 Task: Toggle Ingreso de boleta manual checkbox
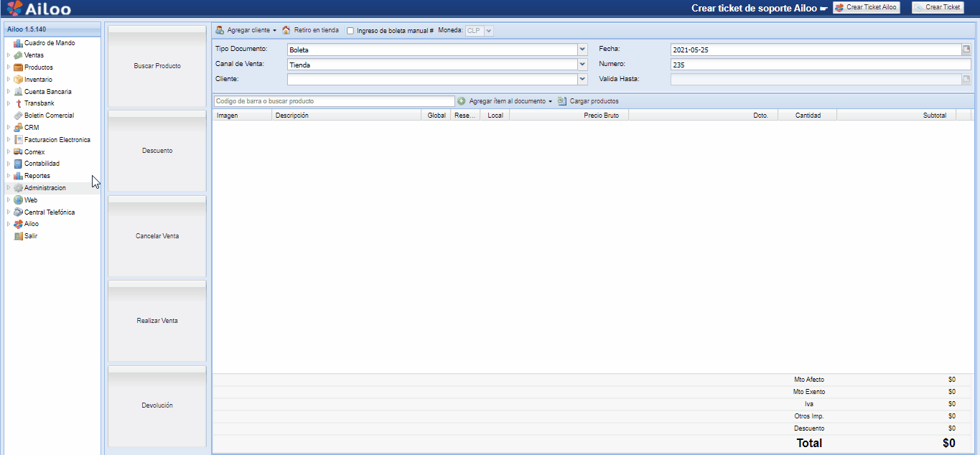tap(350, 31)
